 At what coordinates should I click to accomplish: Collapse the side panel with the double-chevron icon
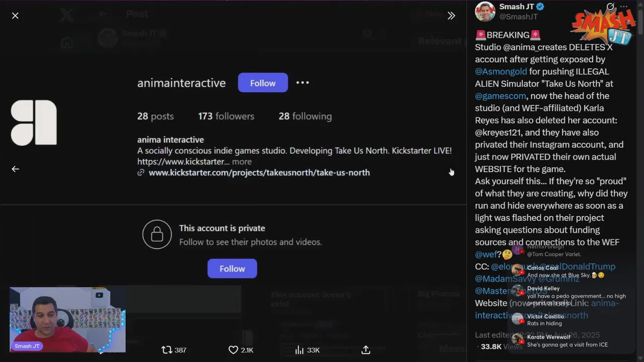(x=451, y=16)
